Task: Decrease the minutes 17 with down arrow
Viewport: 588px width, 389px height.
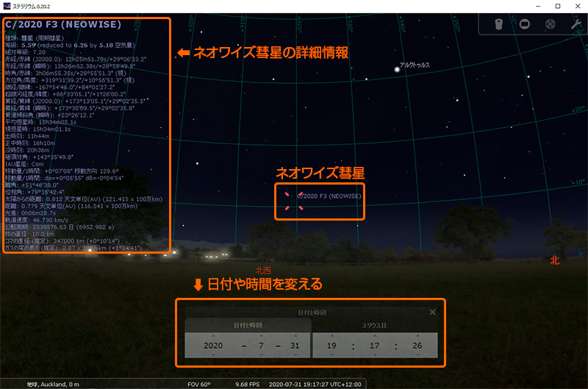Action: (375, 354)
